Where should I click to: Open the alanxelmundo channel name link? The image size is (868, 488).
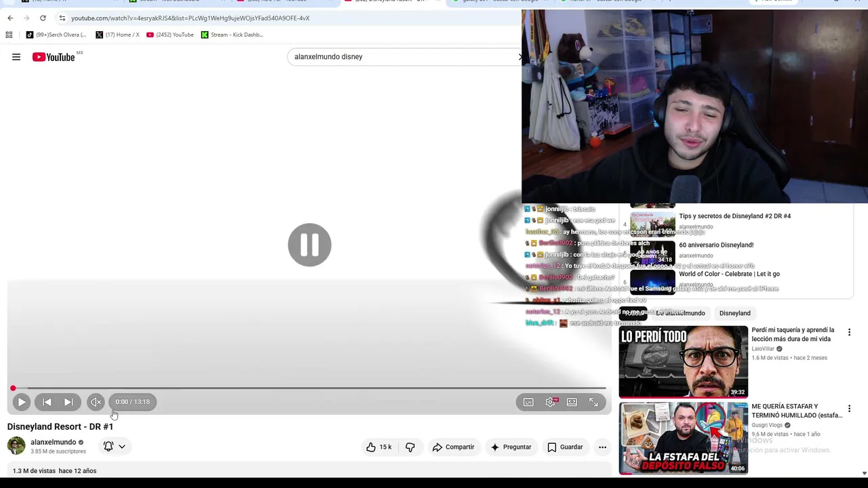(x=54, y=442)
